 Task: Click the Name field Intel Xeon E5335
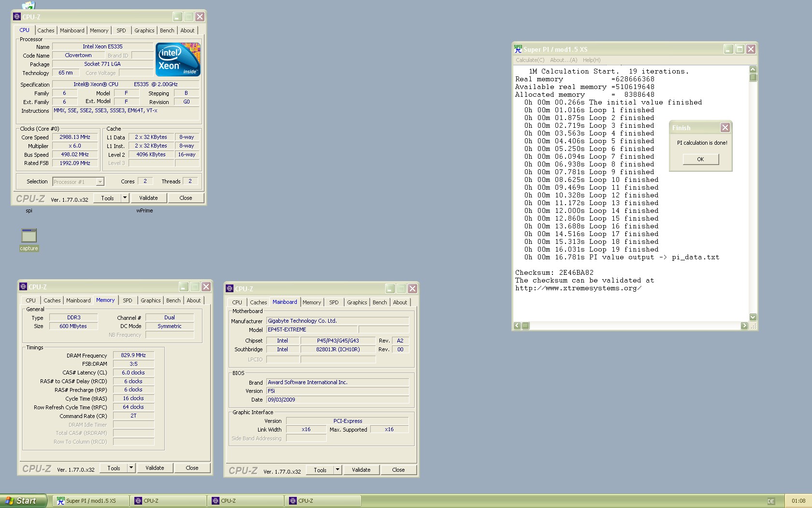102,47
